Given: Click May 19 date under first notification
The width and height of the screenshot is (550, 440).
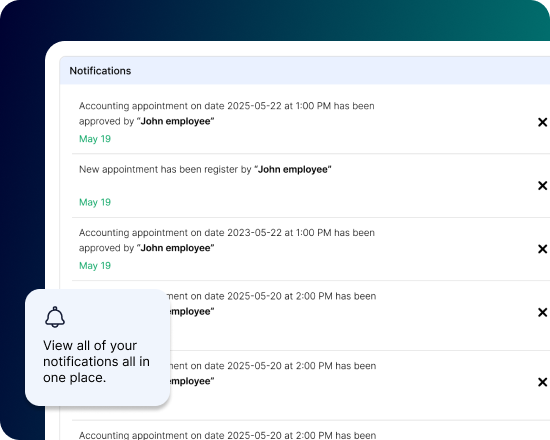Looking at the screenshot, I should click(x=95, y=139).
